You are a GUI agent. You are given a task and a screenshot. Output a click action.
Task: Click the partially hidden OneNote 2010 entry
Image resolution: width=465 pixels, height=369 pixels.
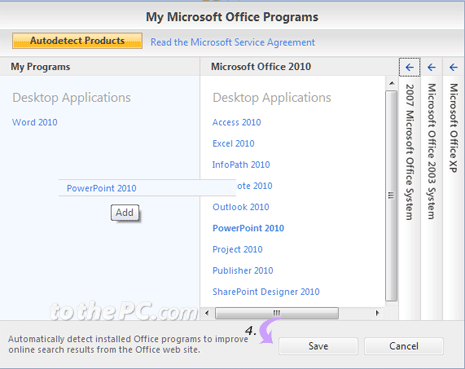[254, 186]
